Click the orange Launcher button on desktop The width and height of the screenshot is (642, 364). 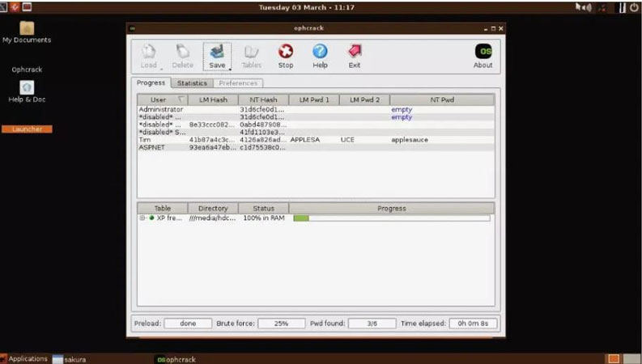(x=27, y=129)
